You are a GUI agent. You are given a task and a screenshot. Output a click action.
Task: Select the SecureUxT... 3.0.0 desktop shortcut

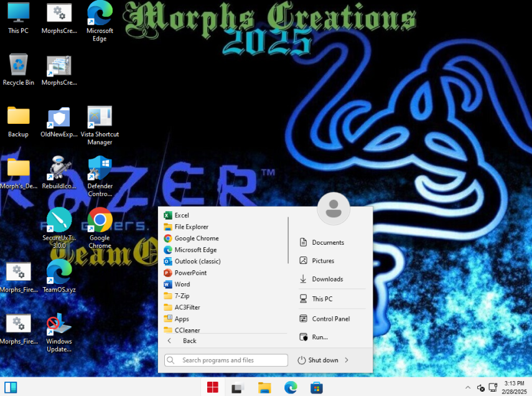pyautogui.click(x=59, y=229)
